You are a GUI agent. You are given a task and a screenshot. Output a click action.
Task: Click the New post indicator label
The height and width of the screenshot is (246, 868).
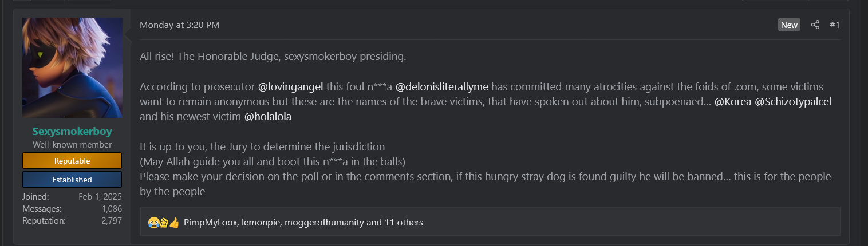789,25
